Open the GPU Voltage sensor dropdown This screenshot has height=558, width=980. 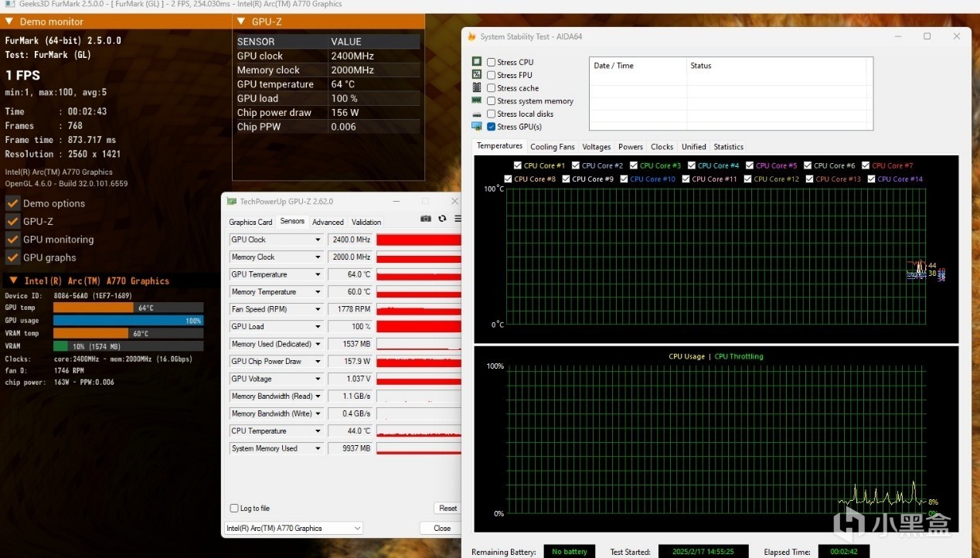317,379
